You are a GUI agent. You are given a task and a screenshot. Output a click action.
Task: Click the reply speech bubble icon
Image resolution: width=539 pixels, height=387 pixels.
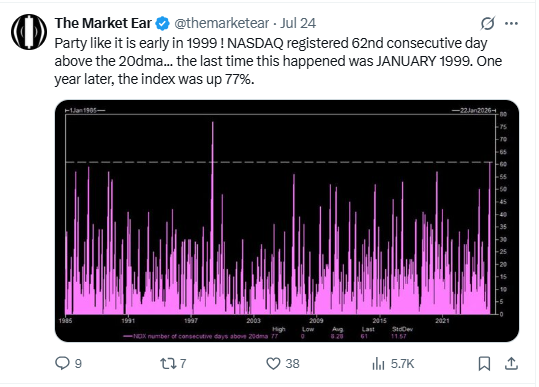[62, 363]
